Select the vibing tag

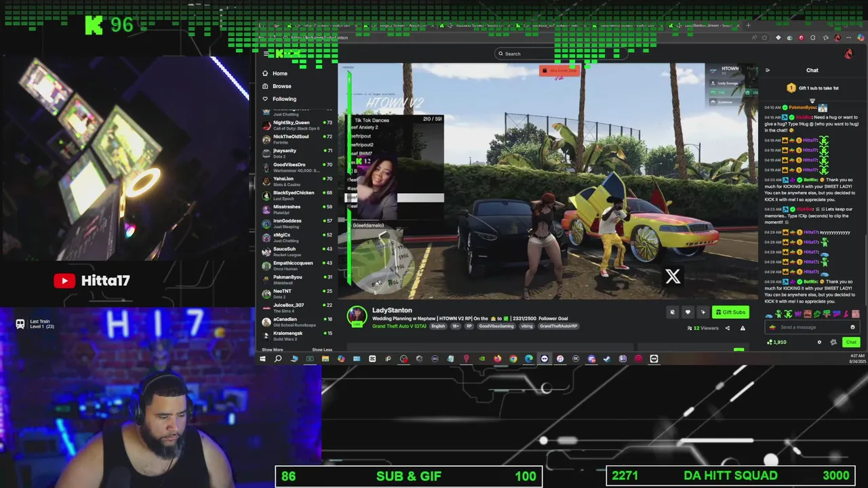click(x=527, y=326)
